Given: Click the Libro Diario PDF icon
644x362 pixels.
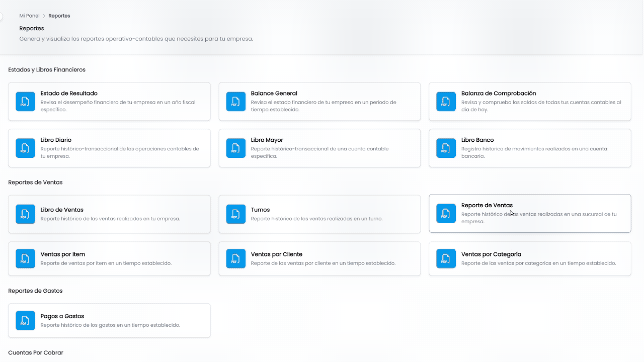Looking at the screenshot, I should coord(25,148).
